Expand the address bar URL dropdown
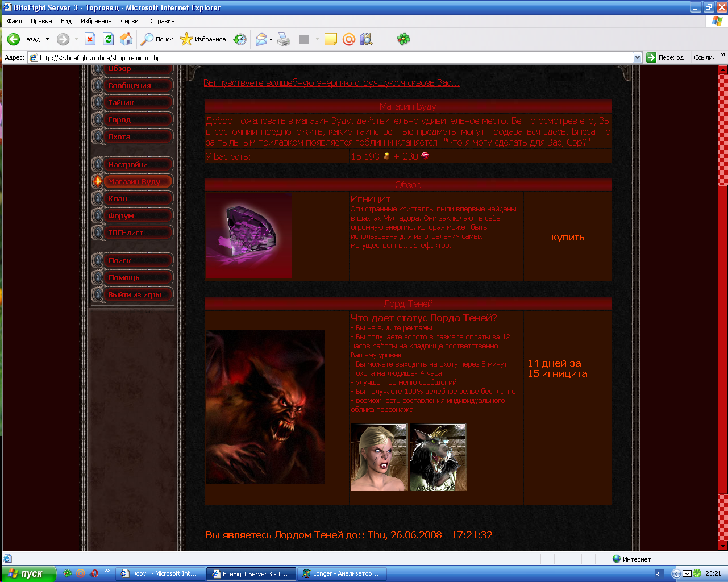Screen dimensions: 728x582 (637, 57)
